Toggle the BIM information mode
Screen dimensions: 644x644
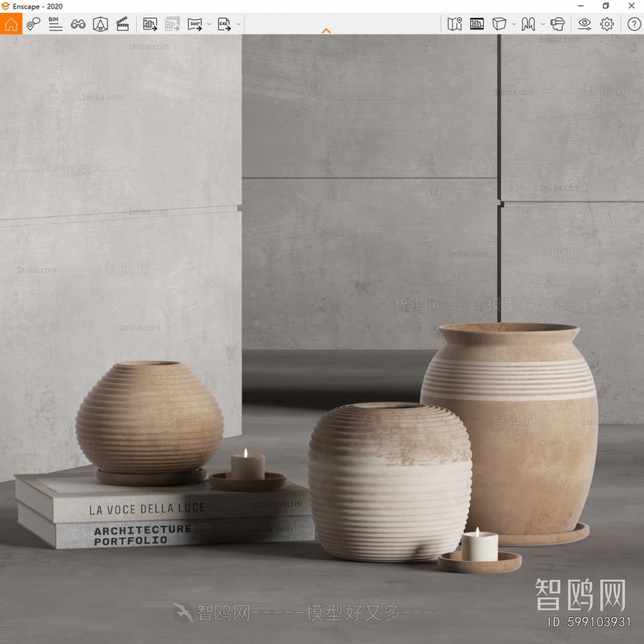pyautogui.click(x=55, y=24)
